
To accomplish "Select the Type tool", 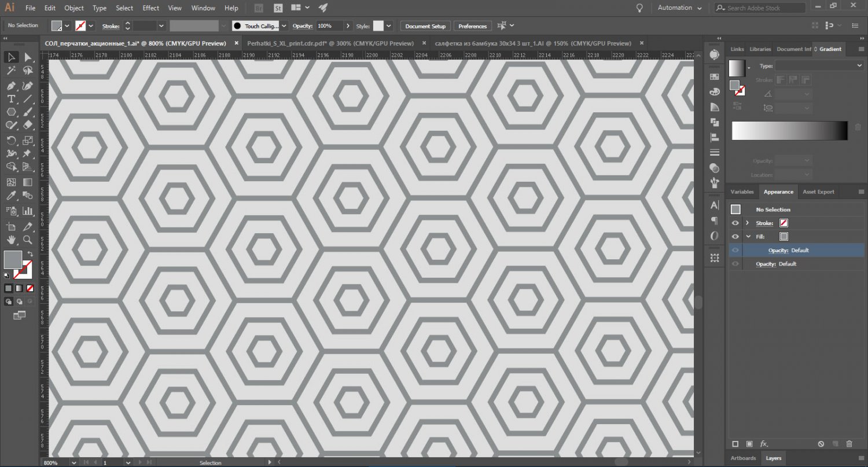I will pos(11,99).
